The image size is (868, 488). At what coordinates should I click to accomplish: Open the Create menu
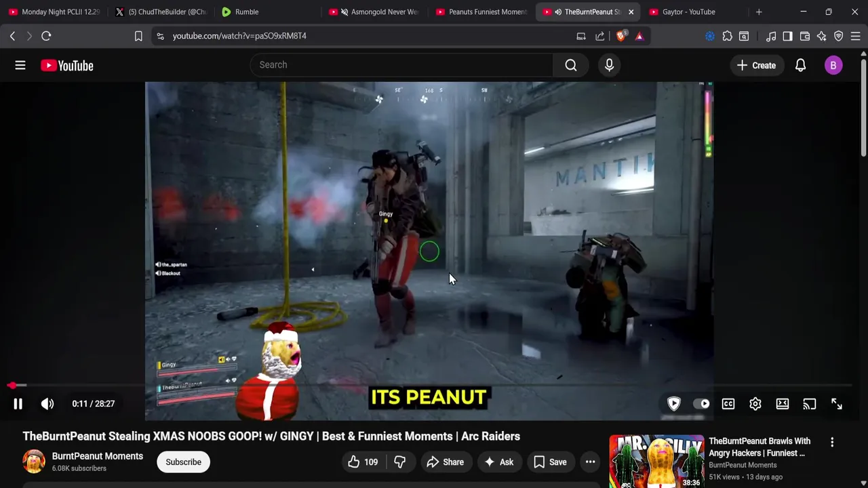[756, 66]
